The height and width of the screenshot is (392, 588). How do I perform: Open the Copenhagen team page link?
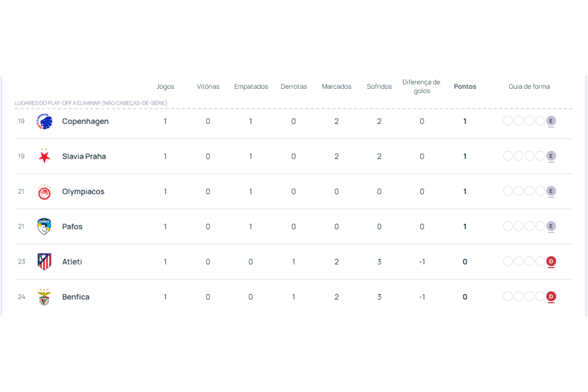tap(85, 121)
